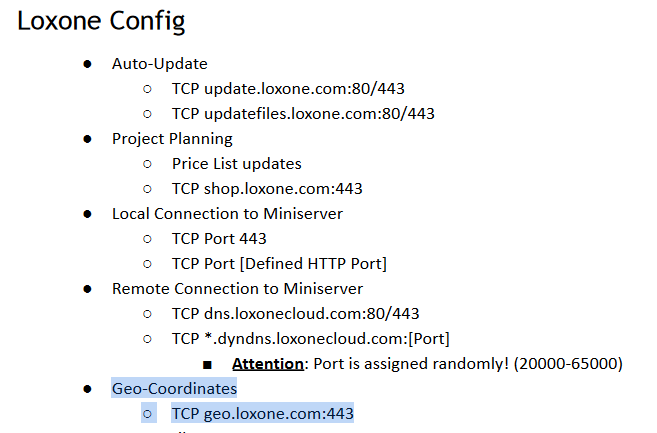Click the "Loxone Config" heading
Viewport: 657px width, 433px height.
pos(101,21)
